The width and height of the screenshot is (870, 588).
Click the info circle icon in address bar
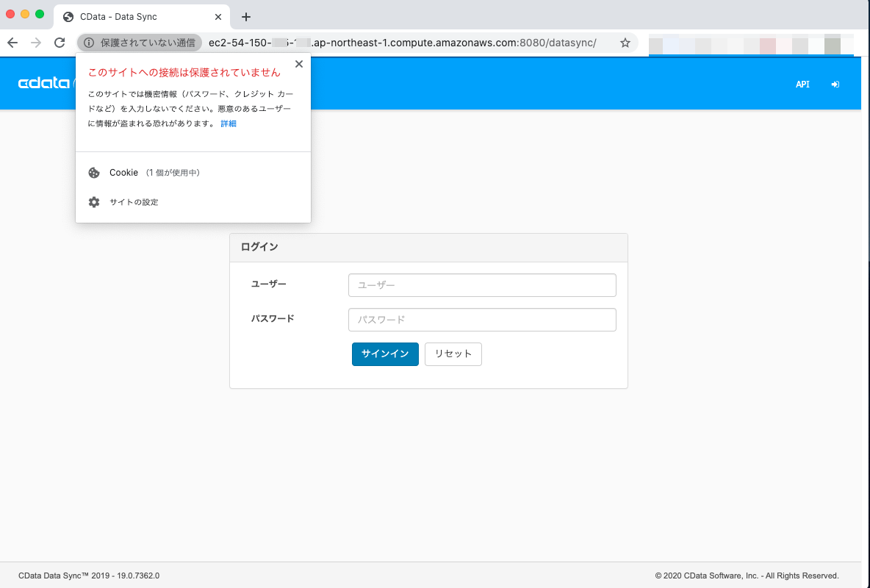tap(89, 43)
